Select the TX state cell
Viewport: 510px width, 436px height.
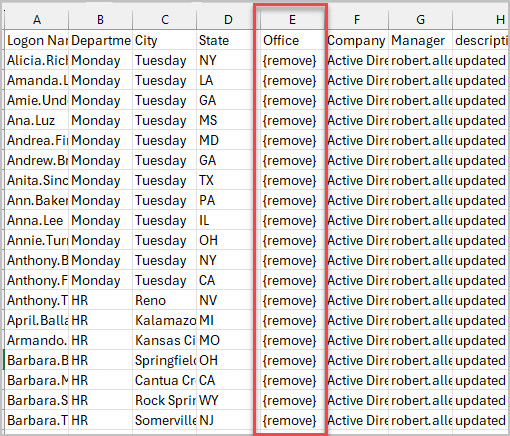click(x=228, y=180)
